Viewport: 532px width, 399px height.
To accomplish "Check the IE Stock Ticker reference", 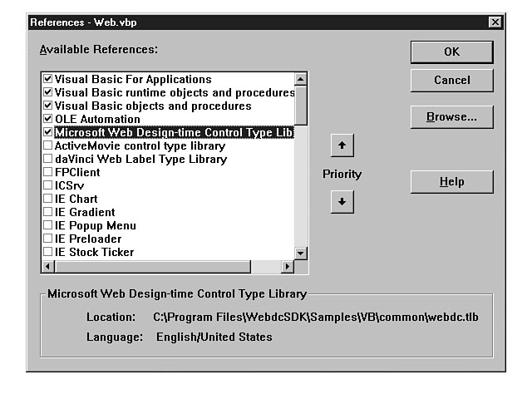I will click(48, 253).
